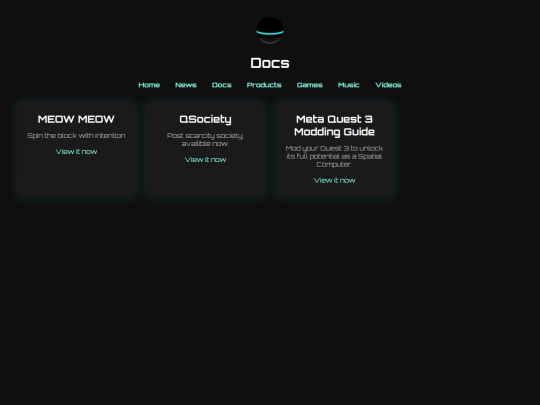Click the Meta Quest 3 Modding Guide title
Image resolution: width=540 pixels, height=405 pixels.
[334, 125]
